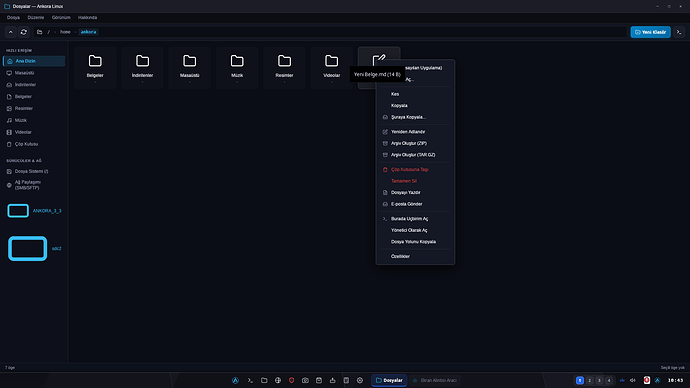
Task: Open the Görünüm menu
Action: tap(61, 18)
